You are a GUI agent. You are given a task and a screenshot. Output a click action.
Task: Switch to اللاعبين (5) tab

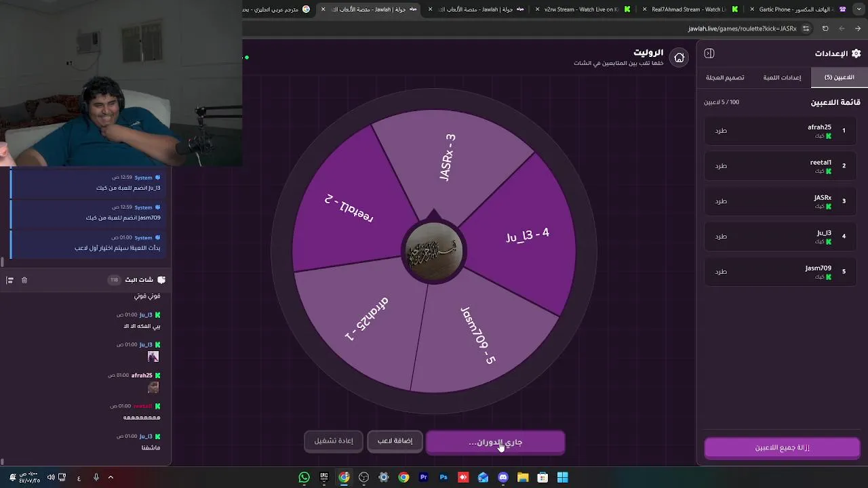[839, 77]
